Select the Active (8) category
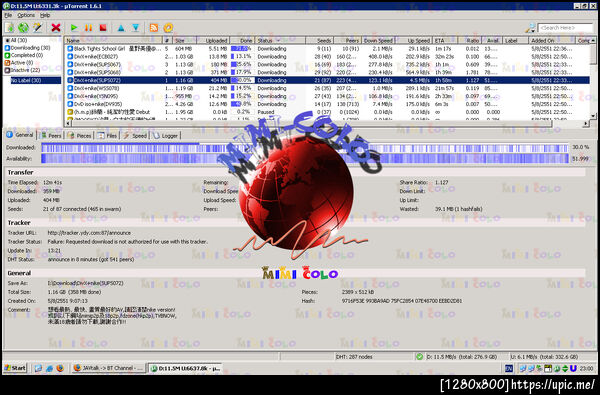Screen dimensions: 600x395 [x=19, y=63]
